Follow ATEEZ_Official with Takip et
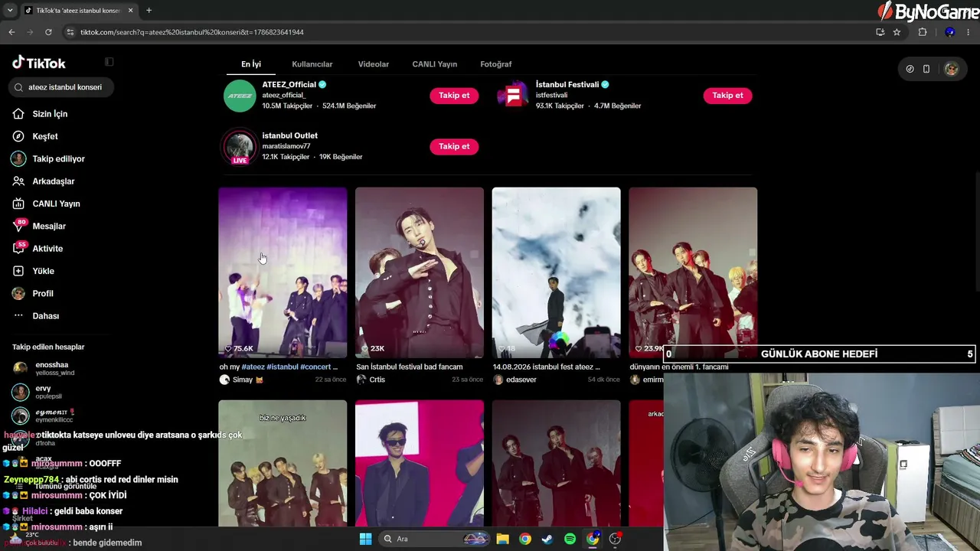Viewport: 980px width, 551px height. pos(454,96)
